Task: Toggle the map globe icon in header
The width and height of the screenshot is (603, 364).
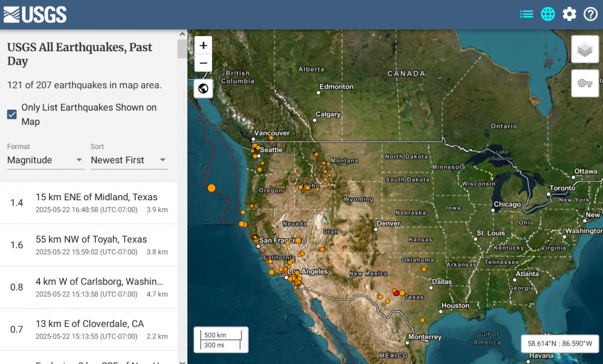Action: [548, 14]
